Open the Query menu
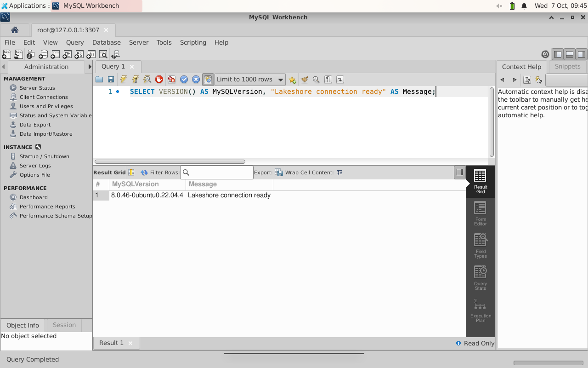 [x=75, y=42]
